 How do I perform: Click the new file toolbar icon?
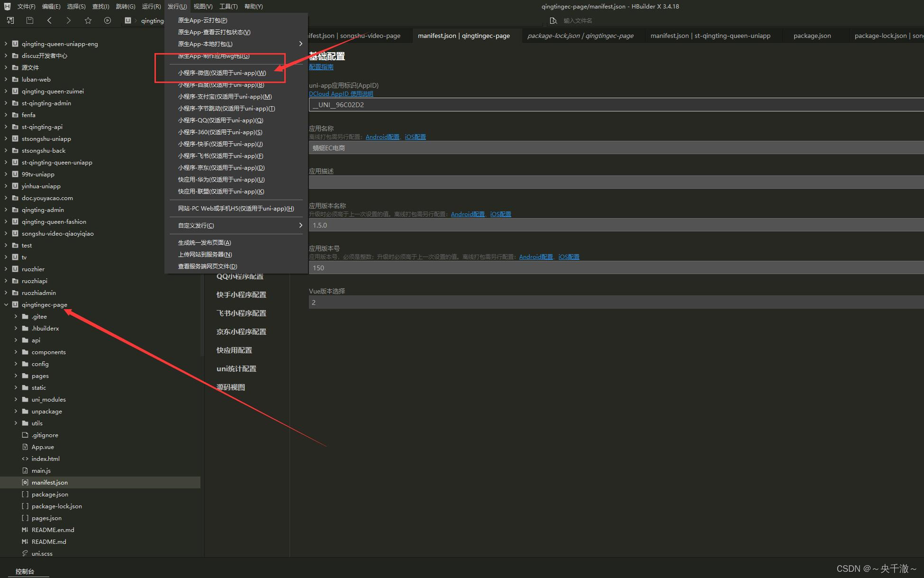(x=10, y=20)
